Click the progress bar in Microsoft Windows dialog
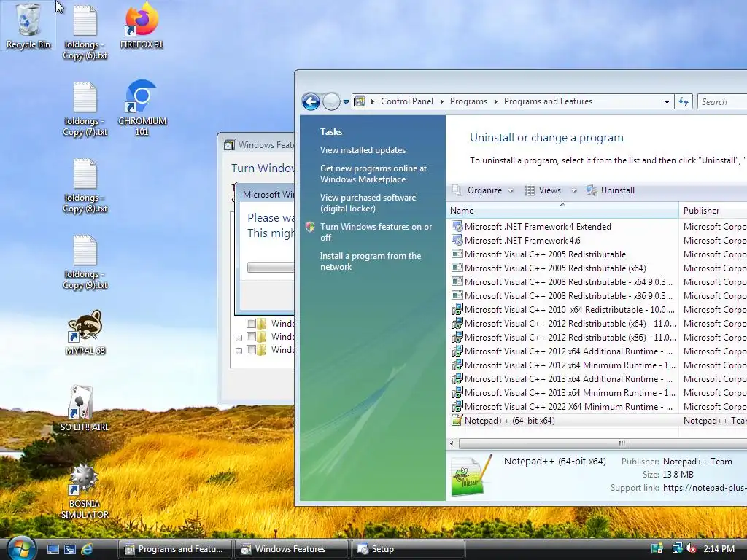Viewport: 747px width, 560px height. click(270, 267)
